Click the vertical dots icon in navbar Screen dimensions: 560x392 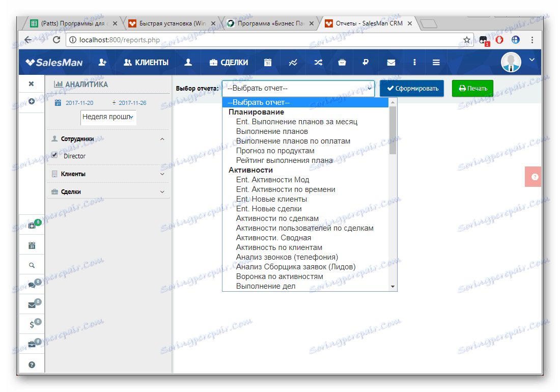coord(414,63)
